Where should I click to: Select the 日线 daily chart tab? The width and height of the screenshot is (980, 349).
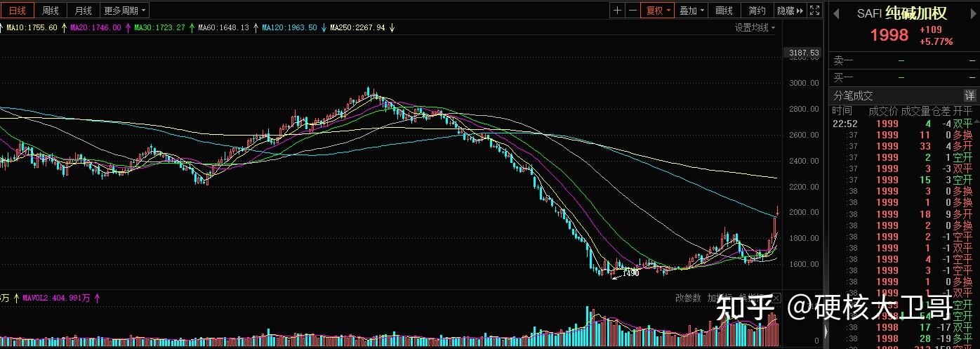coord(17,11)
